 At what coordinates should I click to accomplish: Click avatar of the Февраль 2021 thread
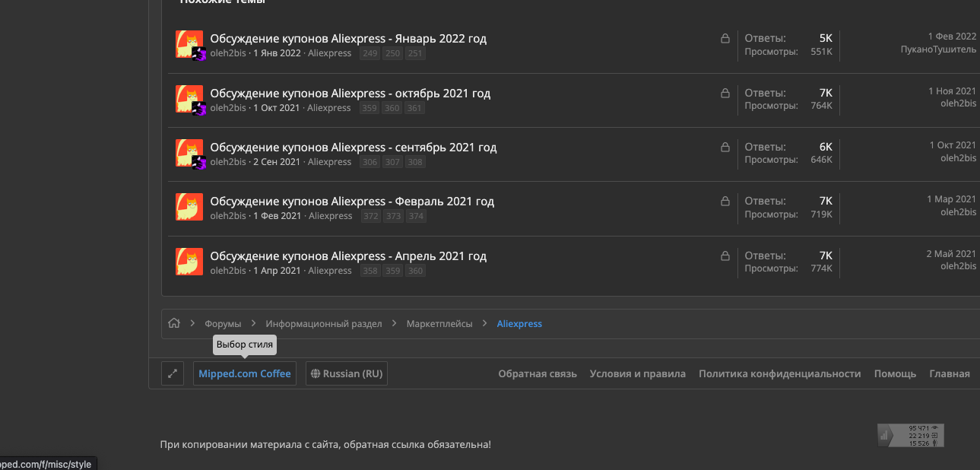(189, 207)
